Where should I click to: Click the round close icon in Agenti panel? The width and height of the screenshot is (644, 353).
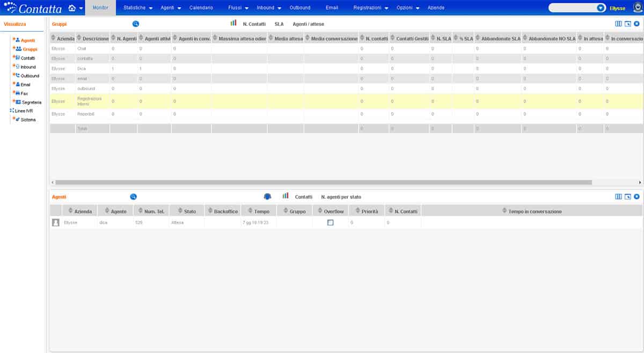pyautogui.click(x=636, y=197)
